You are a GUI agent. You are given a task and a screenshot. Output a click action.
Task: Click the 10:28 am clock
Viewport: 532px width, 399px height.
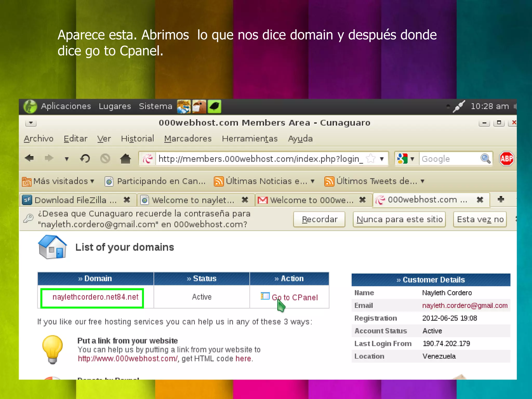point(490,106)
